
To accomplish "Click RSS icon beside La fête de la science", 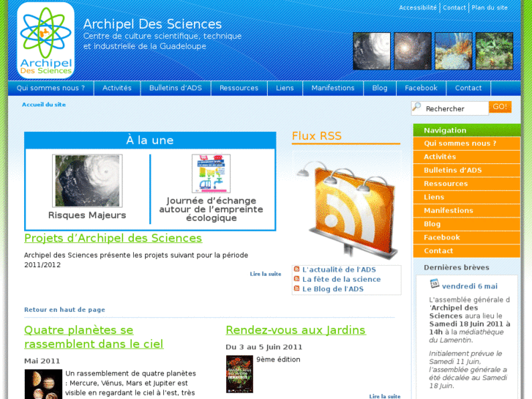I will click(x=296, y=279).
